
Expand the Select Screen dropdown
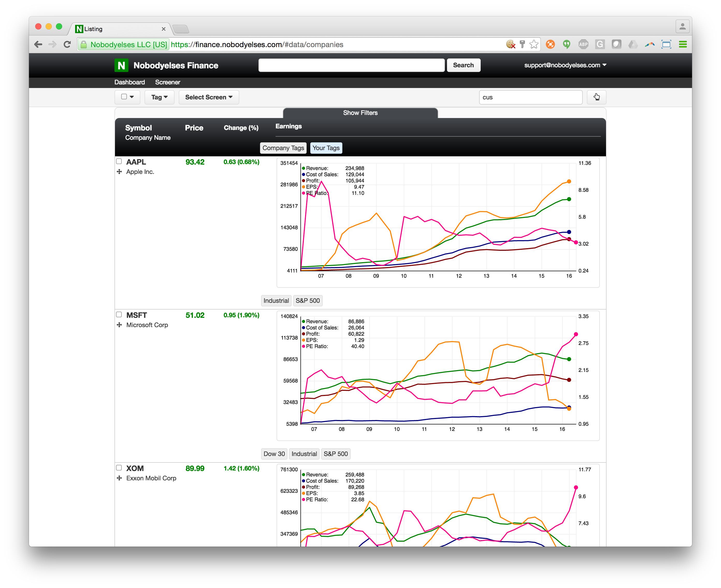click(x=208, y=97)
